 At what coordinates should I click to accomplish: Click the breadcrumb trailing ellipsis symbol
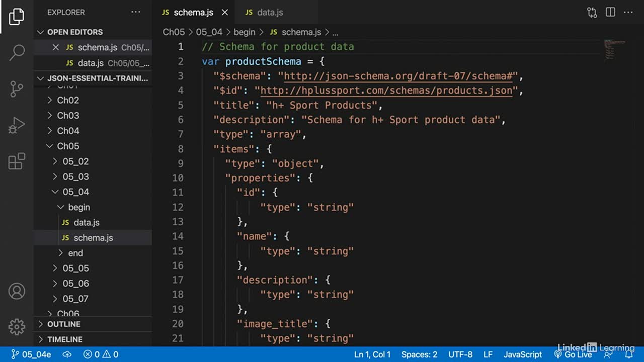click(x=335, y=32)
